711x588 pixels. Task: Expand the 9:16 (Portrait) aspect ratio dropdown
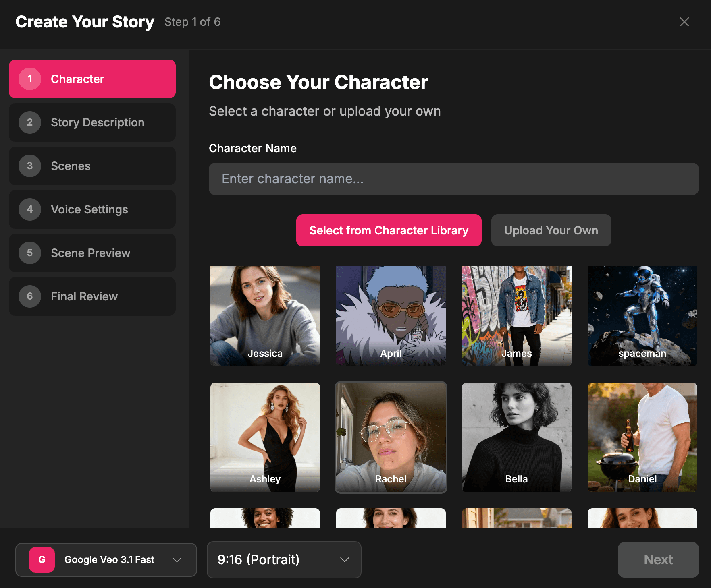click(x=284, y=559)
